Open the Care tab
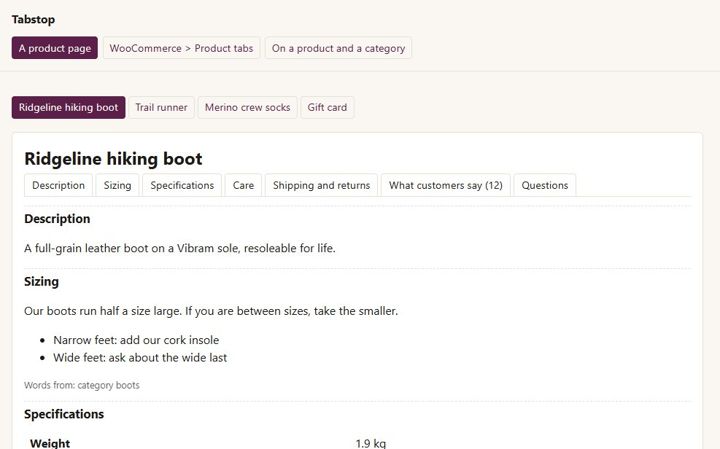The image size is (720, 449). click(243, 185)
